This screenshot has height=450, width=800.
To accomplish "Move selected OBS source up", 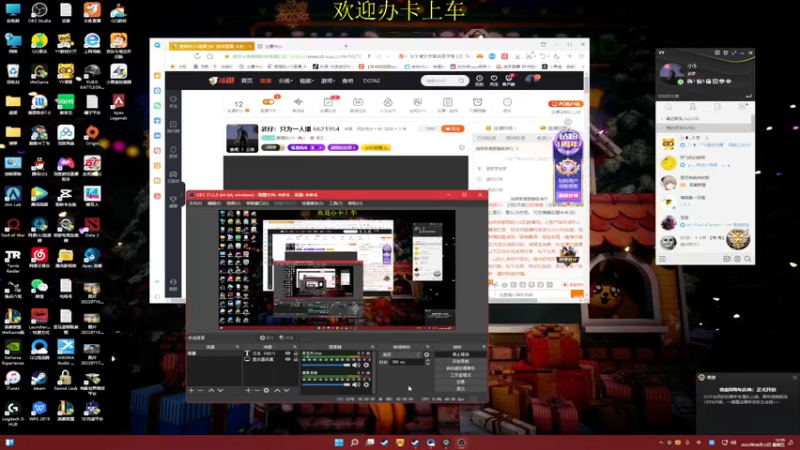I will click(x=277, y=390).
